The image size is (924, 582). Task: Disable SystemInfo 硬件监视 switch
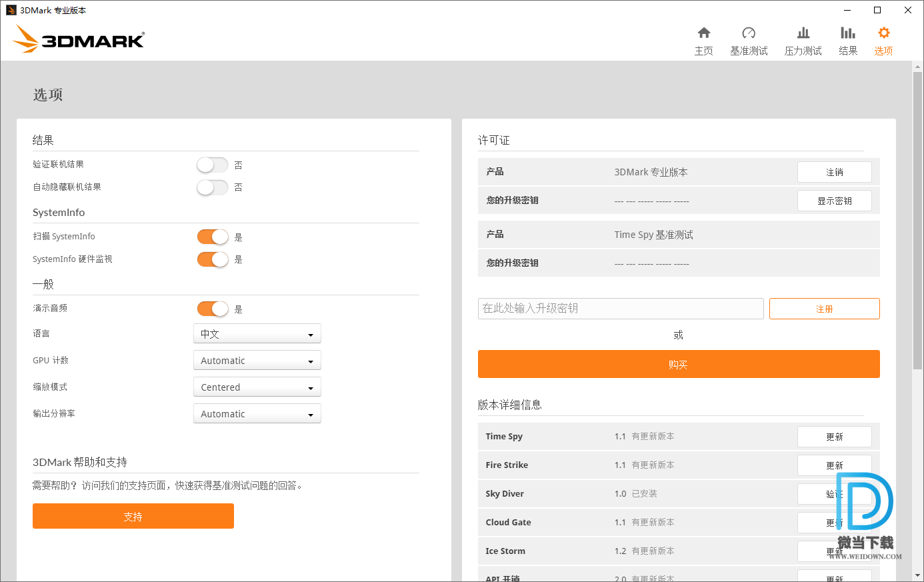tap(213, 259)
